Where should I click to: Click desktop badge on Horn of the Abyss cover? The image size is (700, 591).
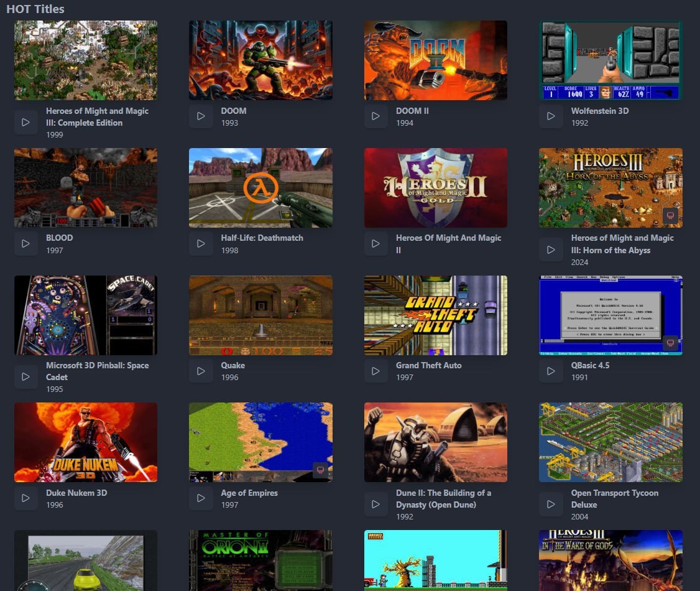pyautogui.click(x=670, y=216)
